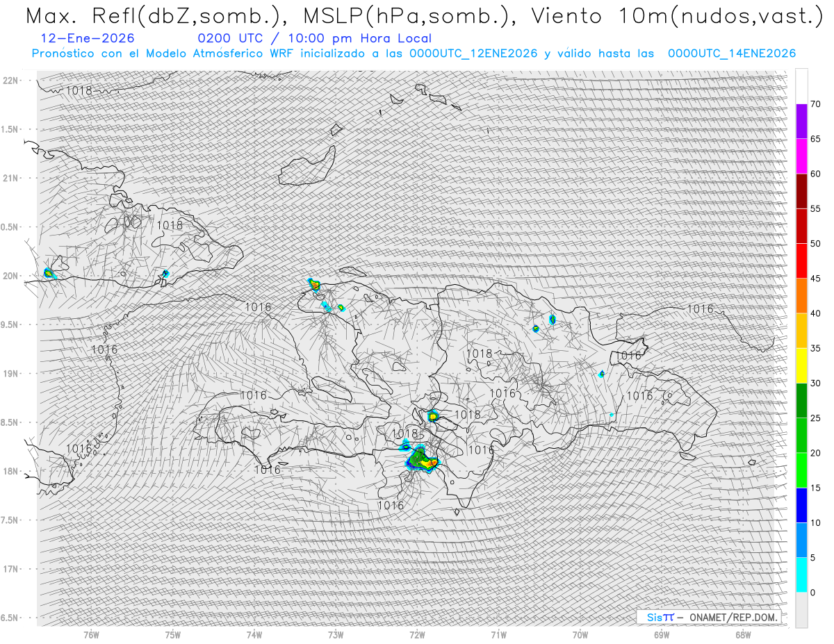This screenshot has height=644, width=834.
Task: Select the dark maroon 55-60 dBZ band
Action: coord(801,191)
